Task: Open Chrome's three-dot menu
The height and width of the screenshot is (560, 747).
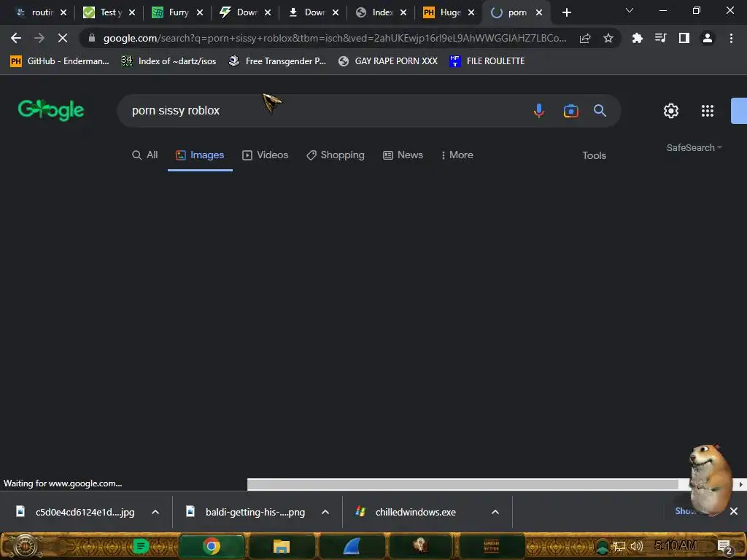Action: 731,38
